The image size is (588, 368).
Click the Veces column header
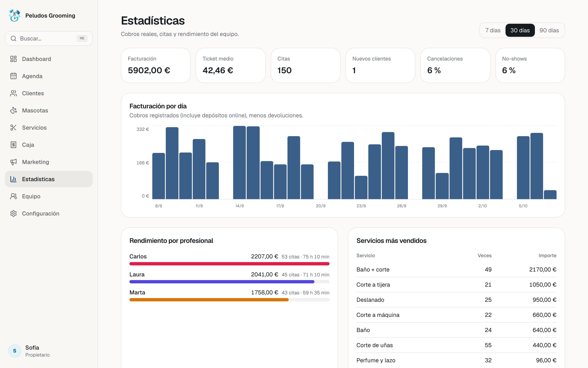(484, 256)
